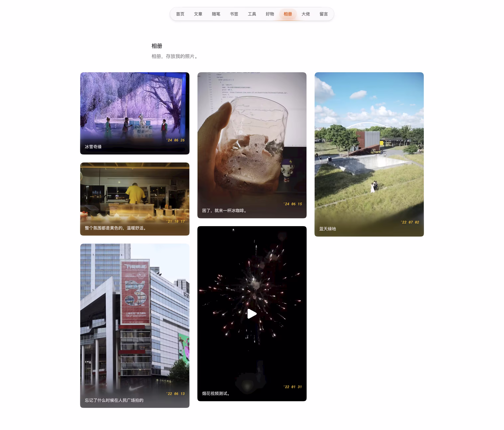View the 人民广场 building photo

135,316
